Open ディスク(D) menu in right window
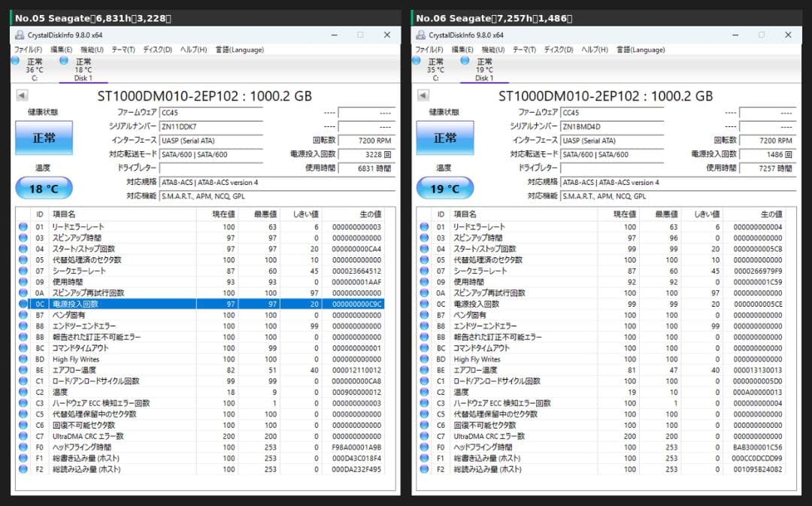The height and width of the screenshot is (506, 812). (x=558, y=50)
